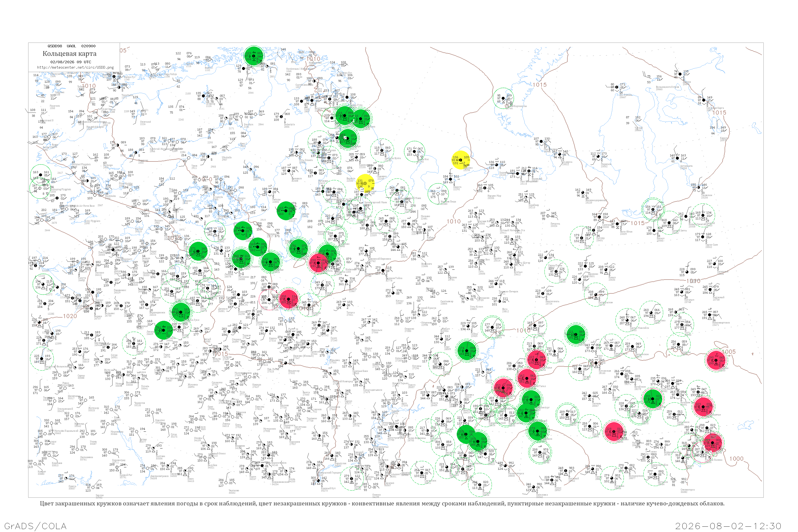Screen dimensions: 798x532
Task: Click the red station circle showing 208 114
Action: pos(288,299)
